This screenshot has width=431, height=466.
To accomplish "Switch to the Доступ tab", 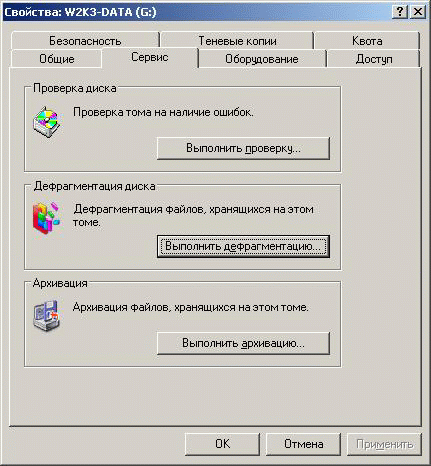I will (x=373, y=59).
